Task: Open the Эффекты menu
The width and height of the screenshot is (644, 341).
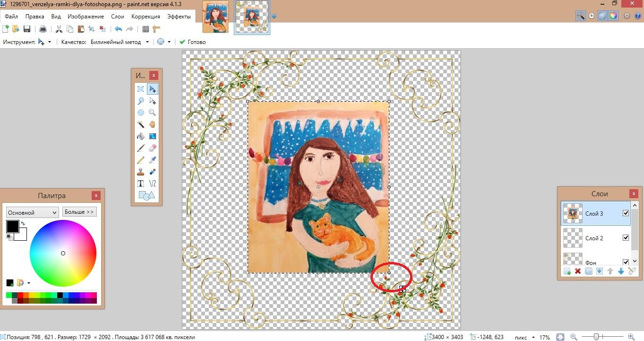Action: (179, 17)
